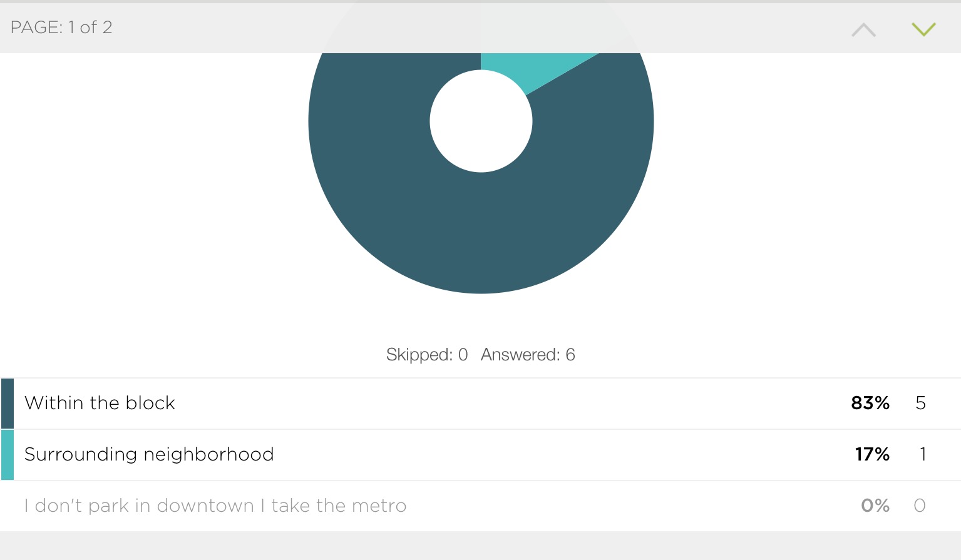
Task: Select the teal donut chart slice
Action: (x=532, y=68)
